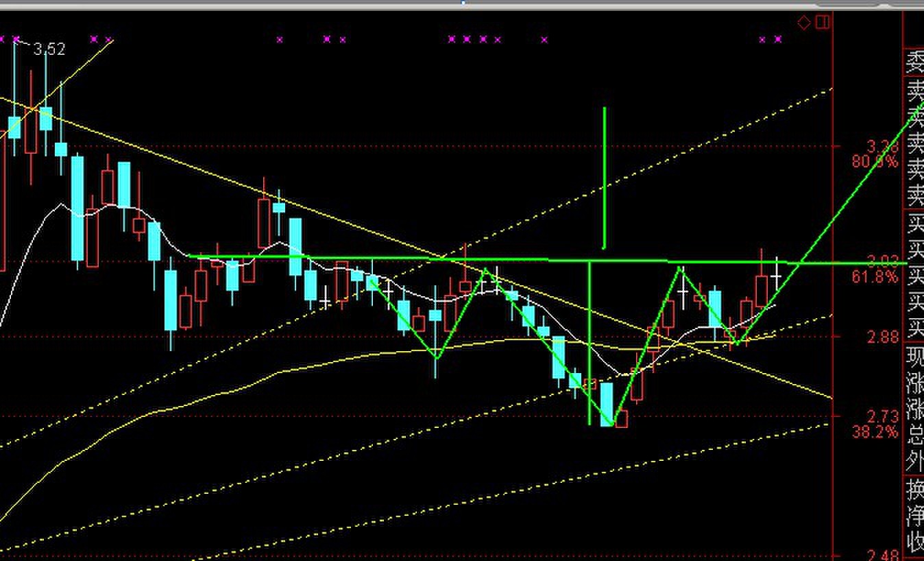Screen dimensions: 924x561
Task: Select the 38.2% retracement label
Action: (x=875, y=431)
